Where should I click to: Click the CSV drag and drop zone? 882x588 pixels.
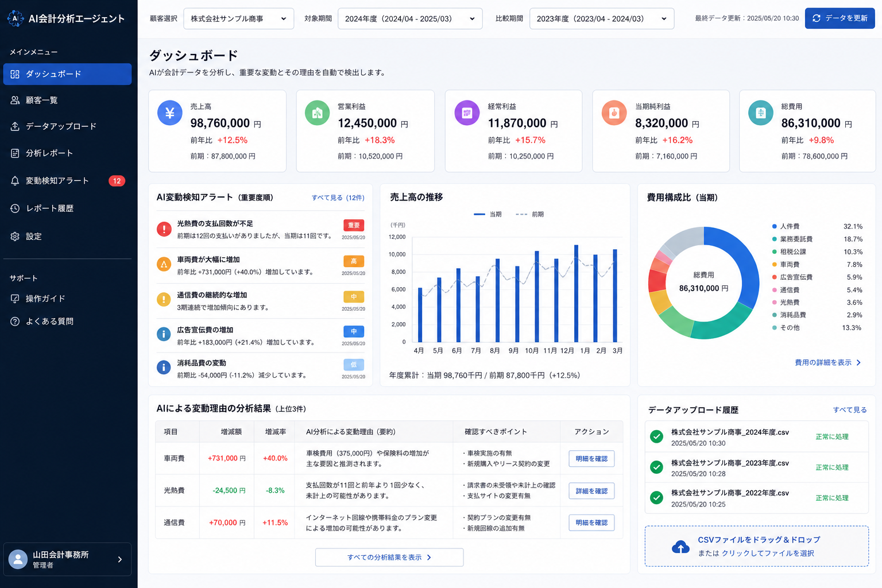click(x=757, y=547)
